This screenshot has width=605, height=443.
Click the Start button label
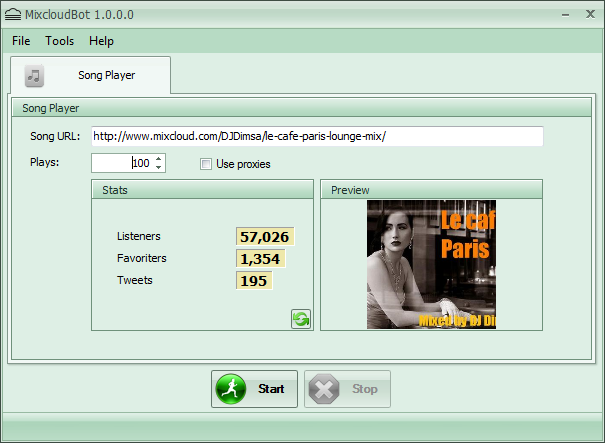pos(271,389)
